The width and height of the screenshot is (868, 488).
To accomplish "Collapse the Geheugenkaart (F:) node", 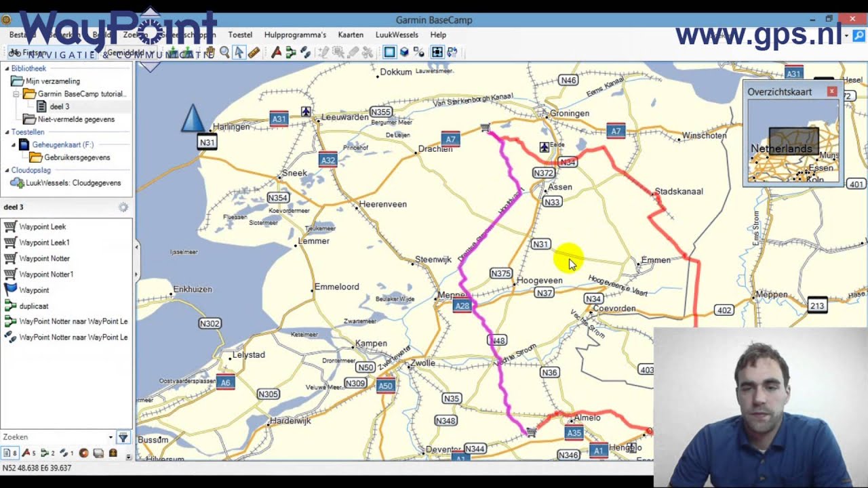I will 14,145.
